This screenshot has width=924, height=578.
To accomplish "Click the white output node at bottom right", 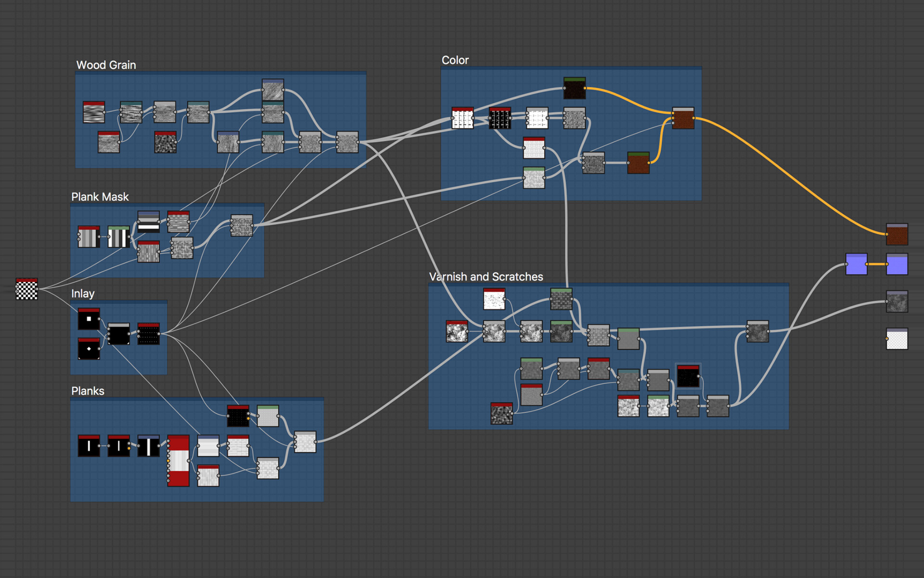I will click(x=897, y=339).
